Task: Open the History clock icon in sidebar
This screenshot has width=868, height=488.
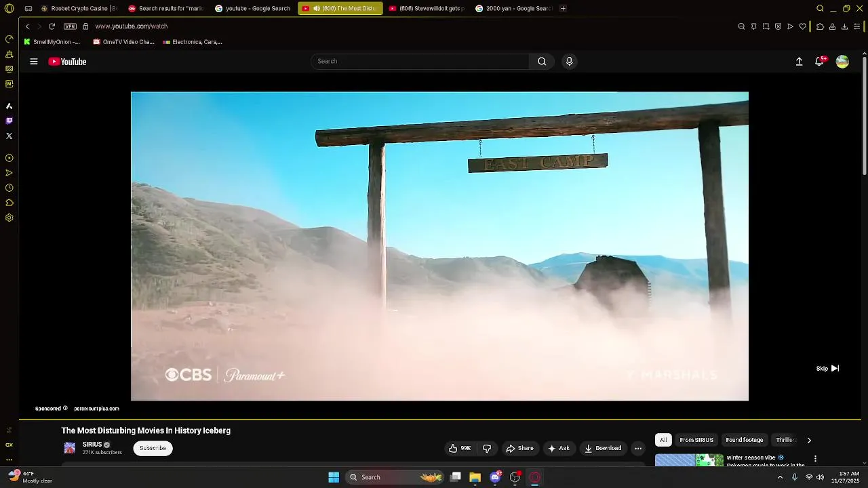Action: click(9, 188)
